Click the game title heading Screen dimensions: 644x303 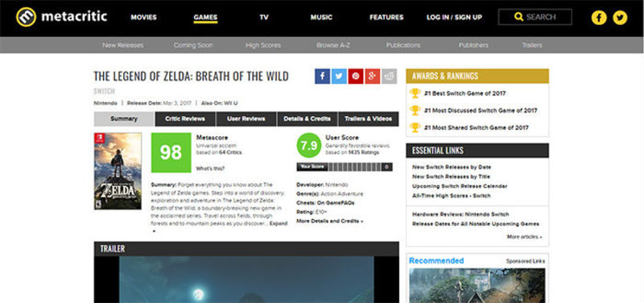click(x=191, y=77)
